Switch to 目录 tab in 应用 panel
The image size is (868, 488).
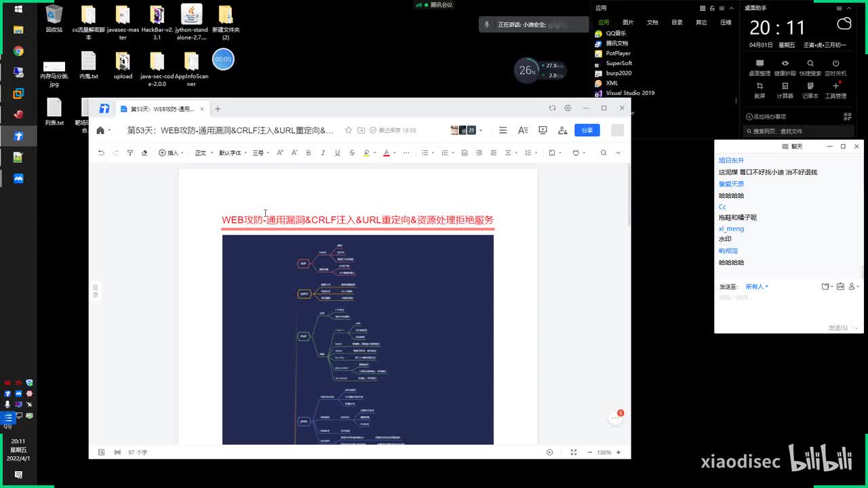coord(677,22)
